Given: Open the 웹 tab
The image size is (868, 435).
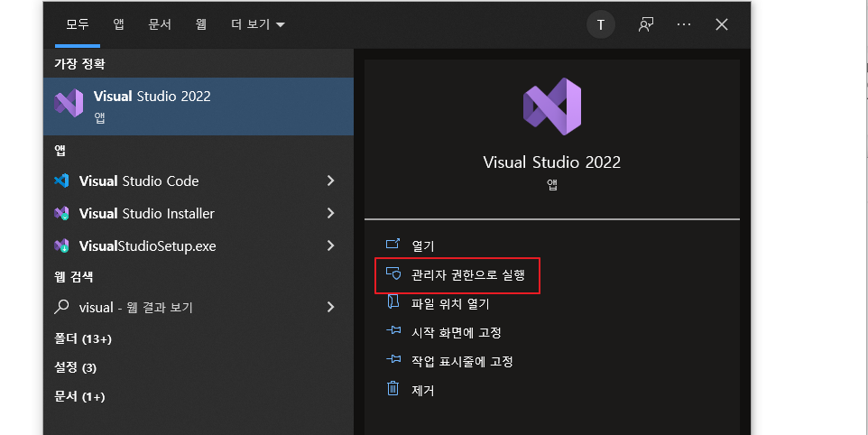Looking at the screenshot, I should point(201,24).
